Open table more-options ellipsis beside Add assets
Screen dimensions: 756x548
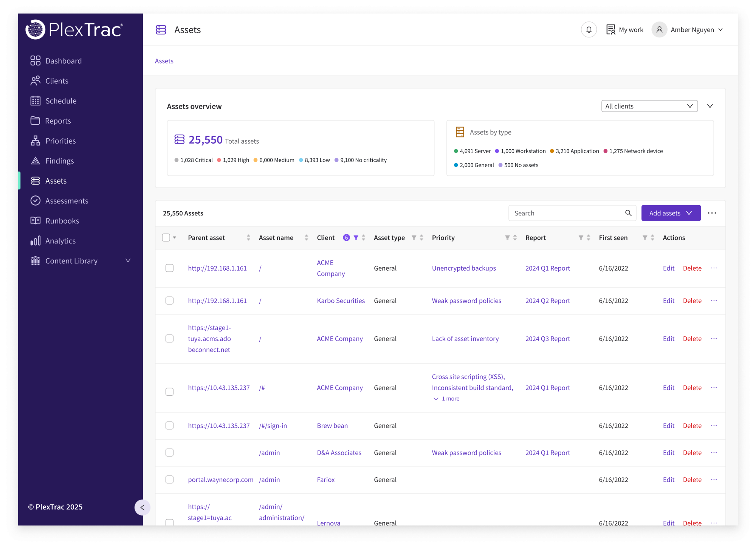[x=712, y=213]
